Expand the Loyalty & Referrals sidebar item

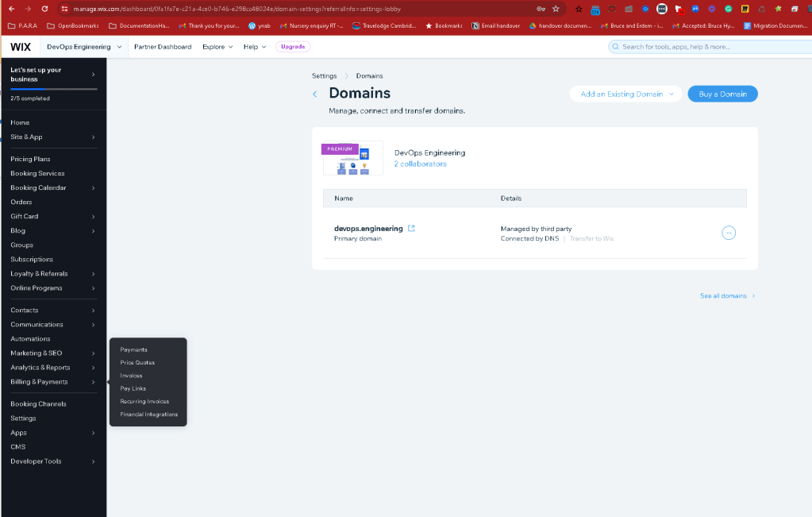tap(93, 274)
